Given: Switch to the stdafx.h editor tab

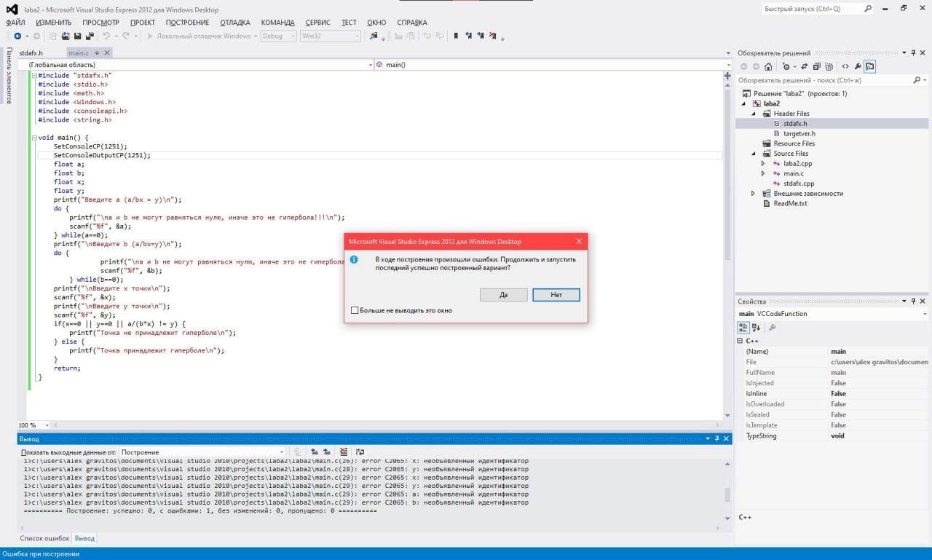Looking at the screenshot, I should 31,53.
